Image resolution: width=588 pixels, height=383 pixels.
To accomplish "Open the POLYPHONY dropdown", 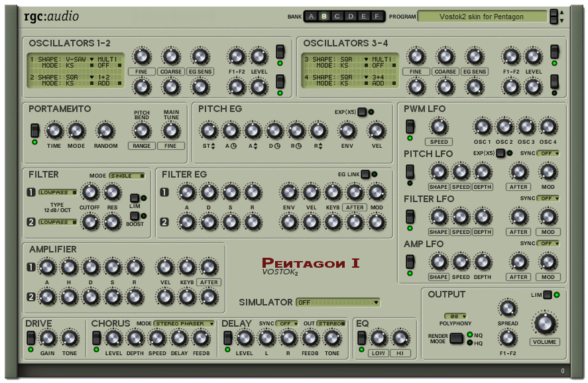I will pos(455,316).
